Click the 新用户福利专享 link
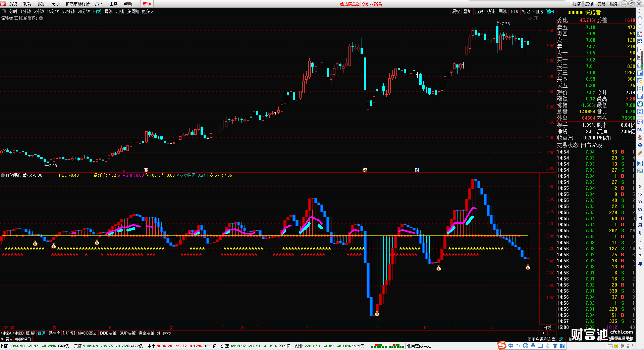The image size is (644, 350). (x=541, y=339)
